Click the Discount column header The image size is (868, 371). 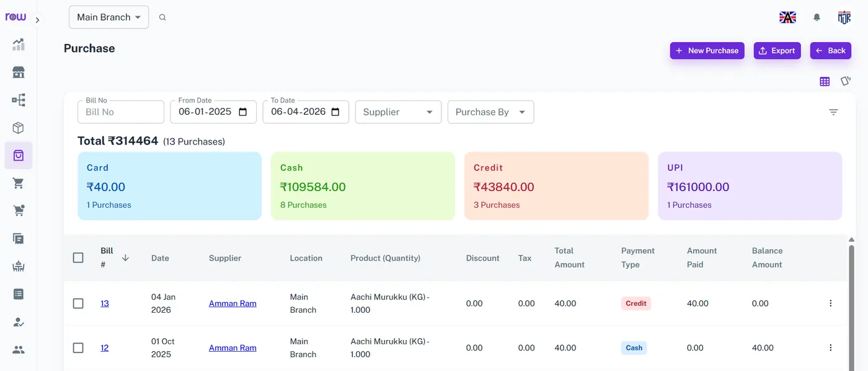483,258
